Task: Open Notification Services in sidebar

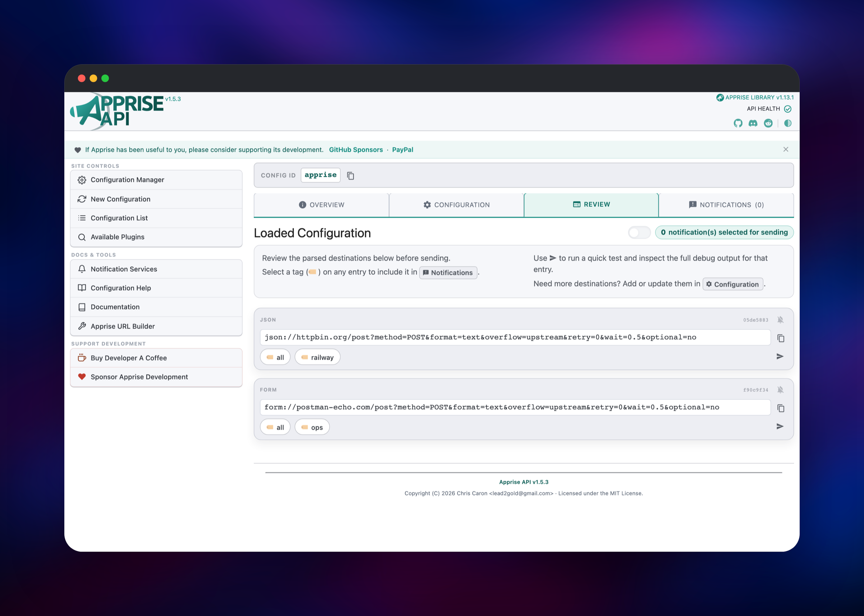Action: pos(156,269)
